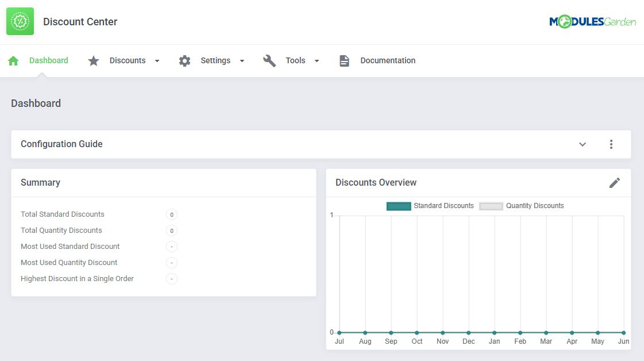
Task: Click the Dec axis label
Action: (469, 341)
